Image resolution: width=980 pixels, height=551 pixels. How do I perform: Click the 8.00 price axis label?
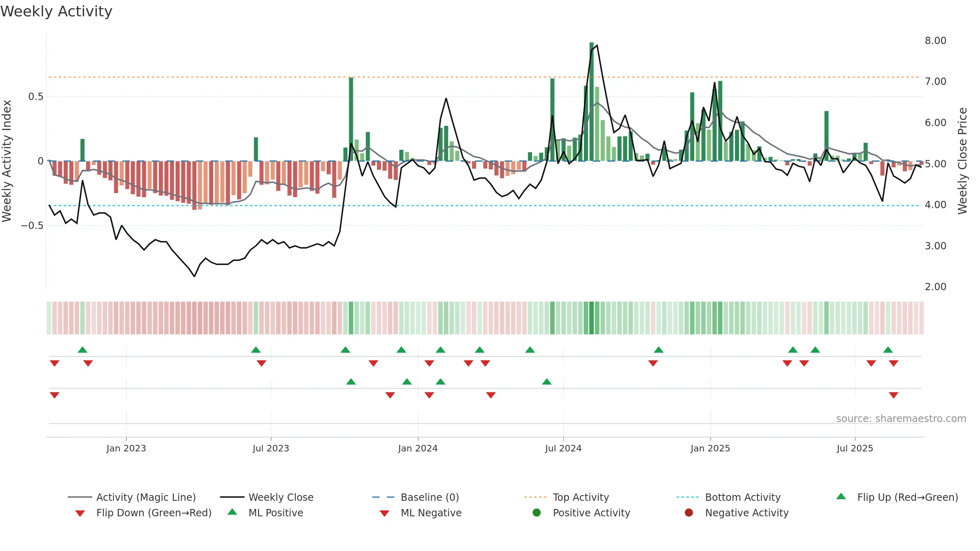[935, 41]
